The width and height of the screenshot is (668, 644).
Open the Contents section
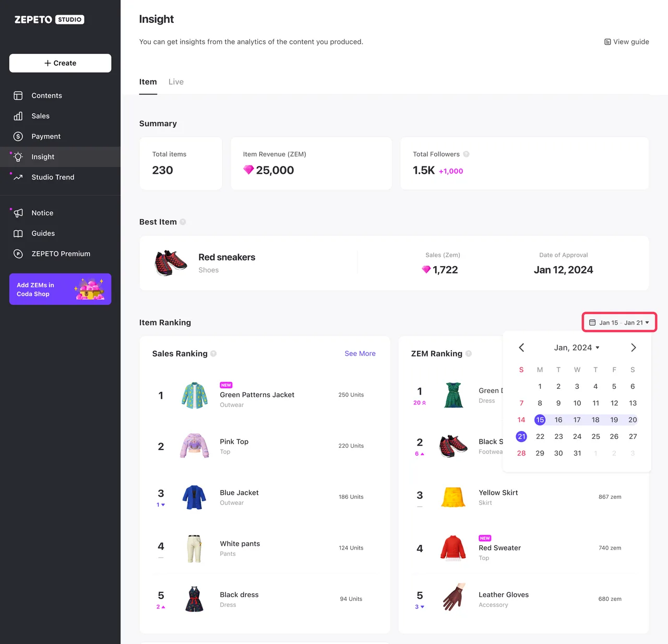click(46, 96)
